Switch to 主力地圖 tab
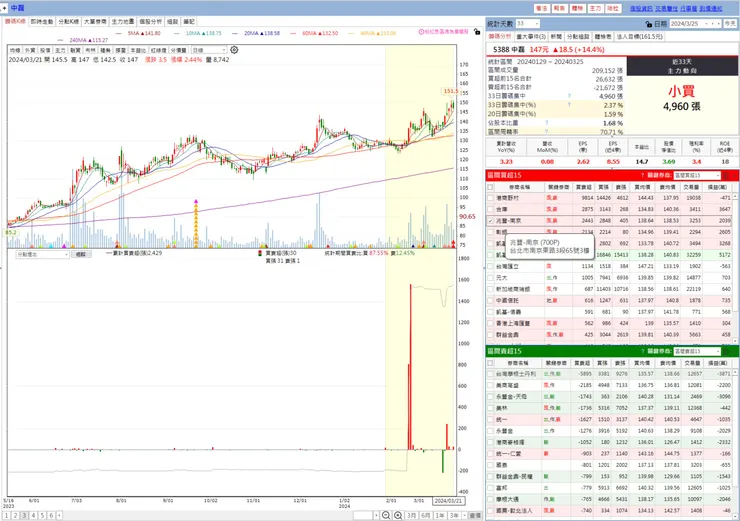 123,22
